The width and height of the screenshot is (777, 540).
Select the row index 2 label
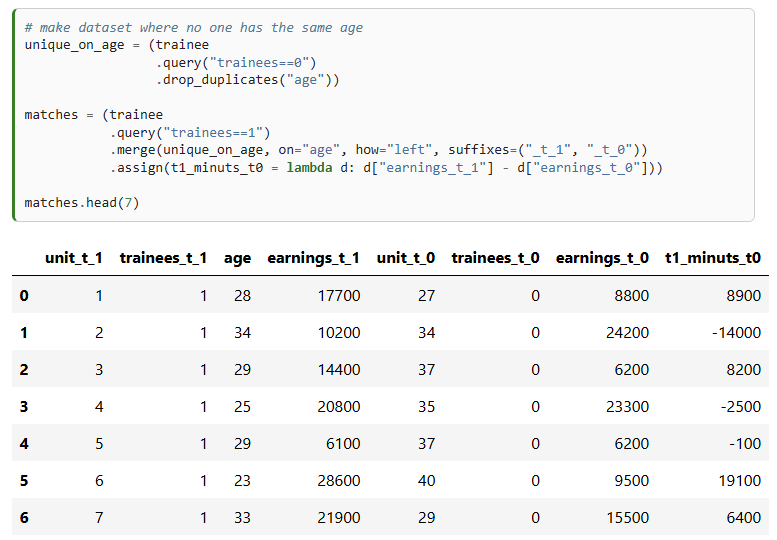coord(24,370)
